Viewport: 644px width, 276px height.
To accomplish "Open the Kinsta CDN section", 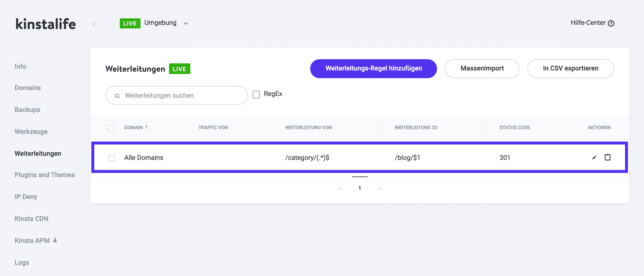I will point(31,219).
